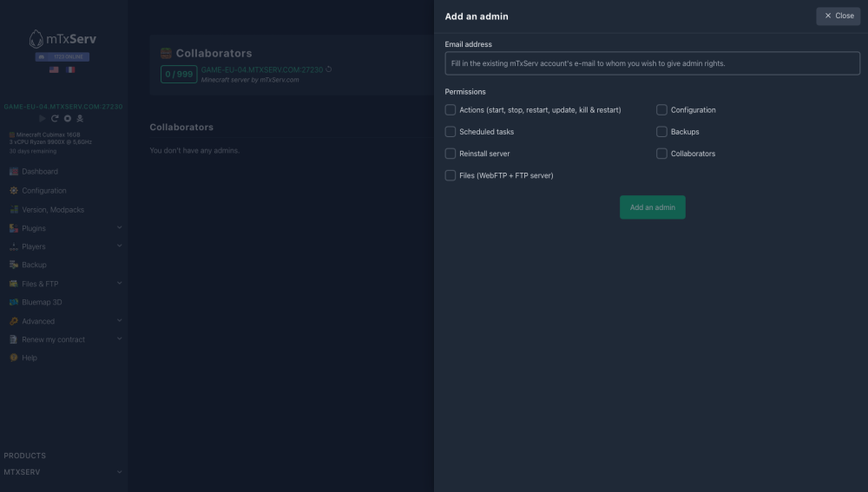Open Dashboard from the sidebar
The width and height of the screenshot is (868, 492).
[x=39, y=172]
